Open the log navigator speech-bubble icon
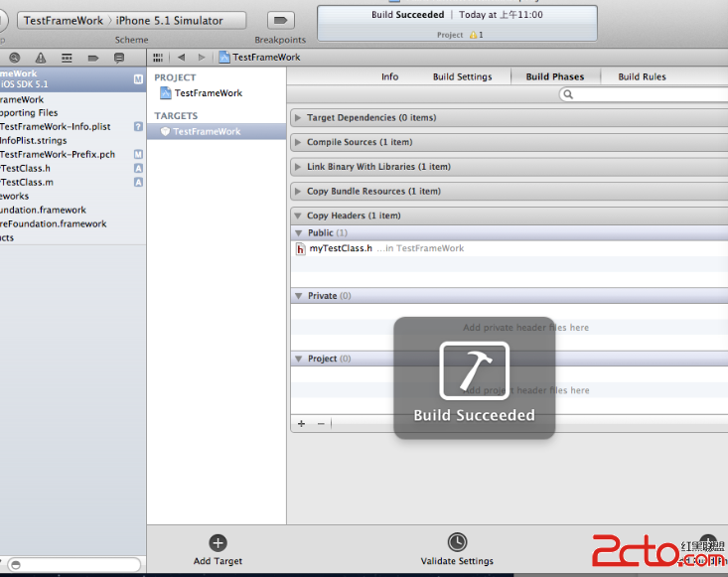 119,58
